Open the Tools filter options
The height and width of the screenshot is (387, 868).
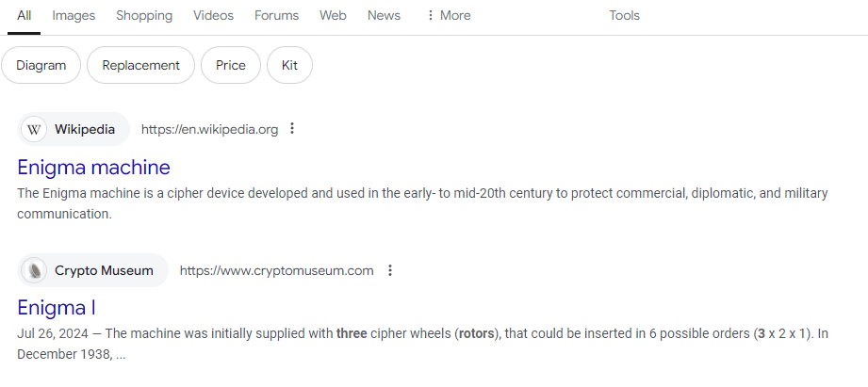pos(624,15)
